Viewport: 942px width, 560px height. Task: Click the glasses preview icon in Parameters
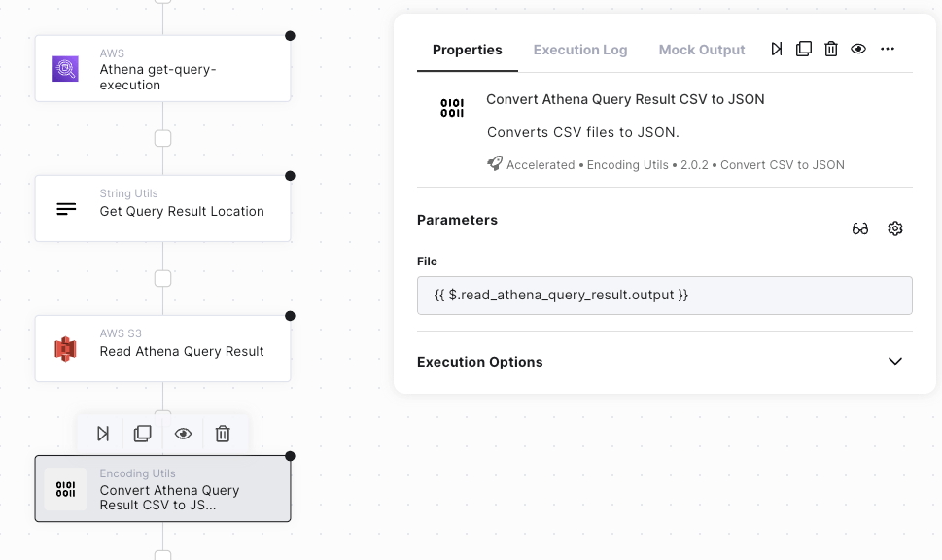click(x=860, y=229)
